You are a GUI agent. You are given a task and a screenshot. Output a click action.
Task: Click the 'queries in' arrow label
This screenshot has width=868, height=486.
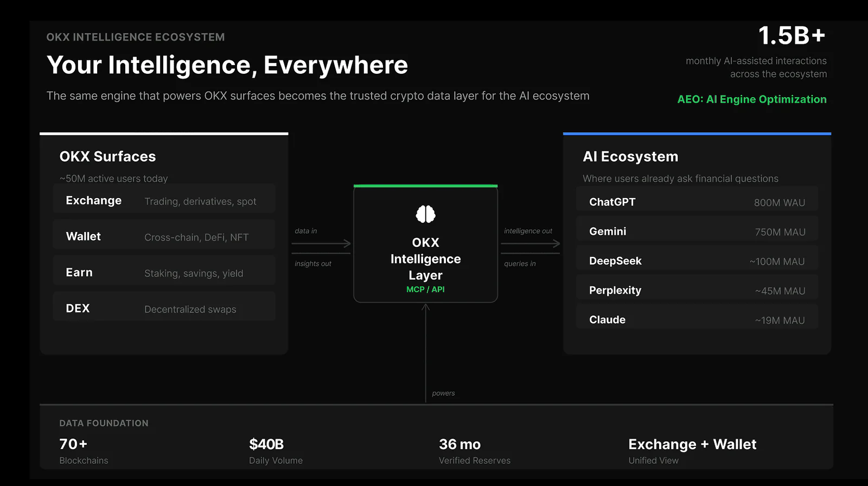520,264
